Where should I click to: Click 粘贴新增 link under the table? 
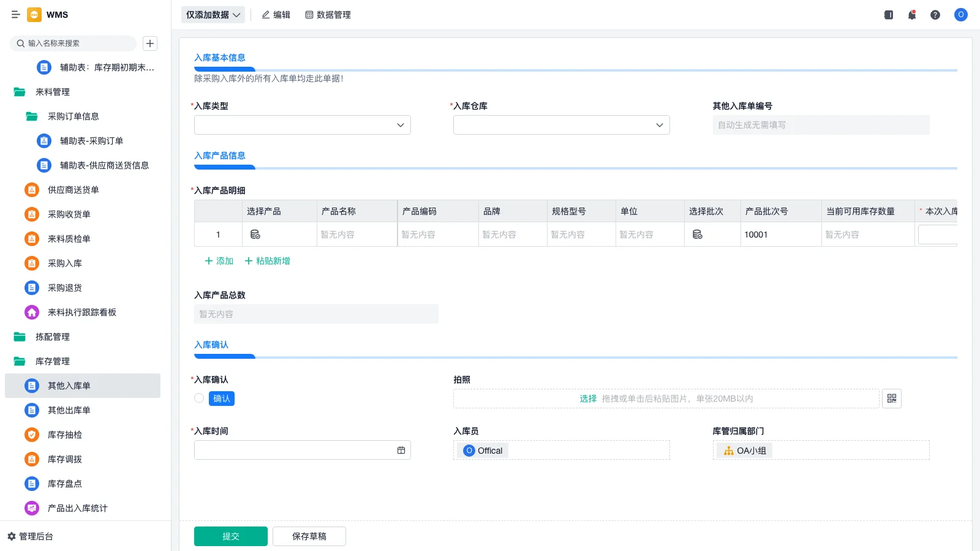tap(268, 261)
